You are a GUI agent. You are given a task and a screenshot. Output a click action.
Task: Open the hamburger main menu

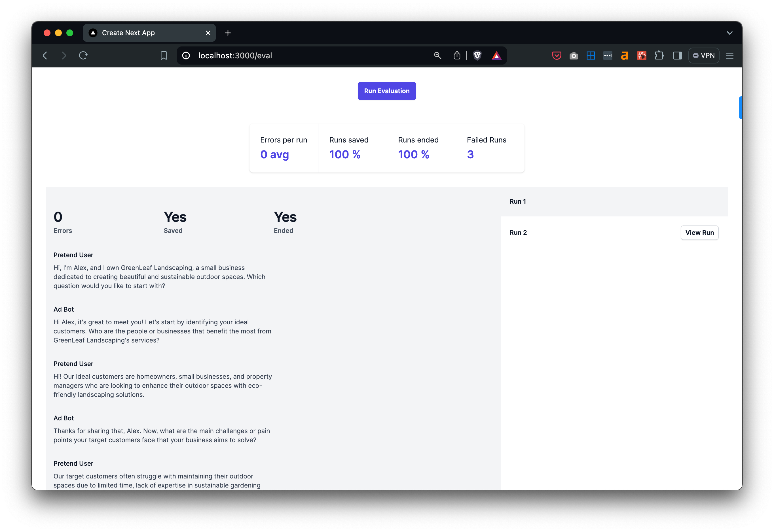pos(729,56)
